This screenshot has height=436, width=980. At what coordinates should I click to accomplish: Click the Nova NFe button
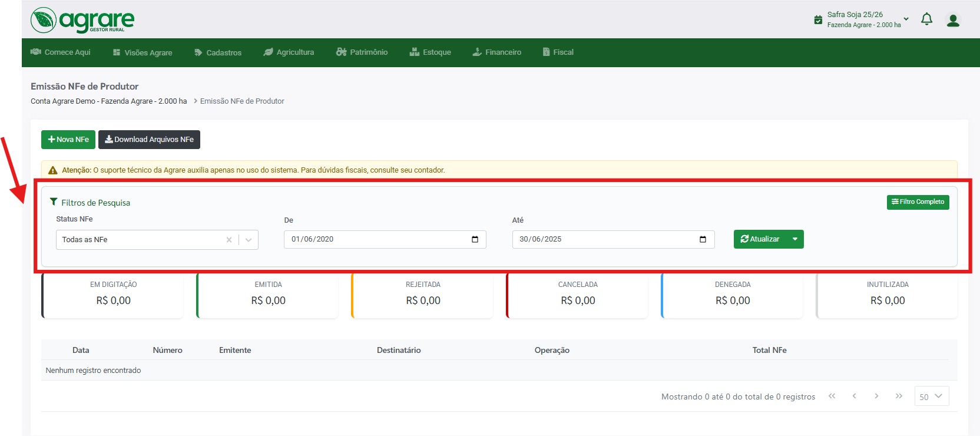(68, 140)
